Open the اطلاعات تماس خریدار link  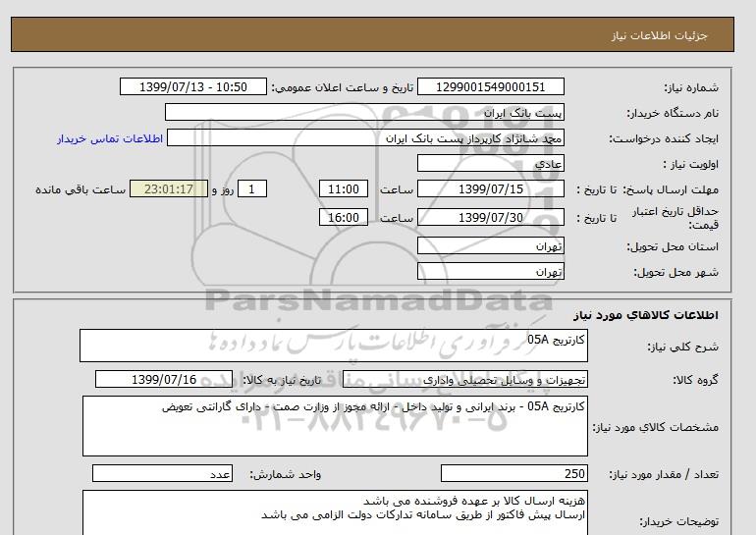(110, 138)
